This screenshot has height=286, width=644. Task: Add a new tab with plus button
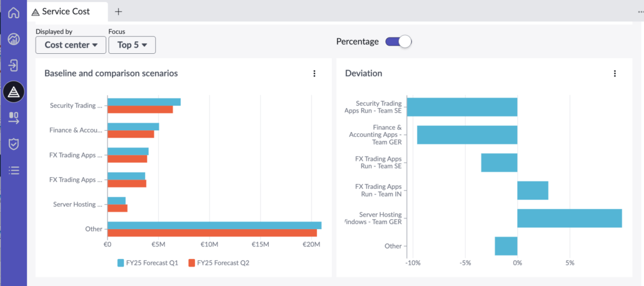pos(119,11)
